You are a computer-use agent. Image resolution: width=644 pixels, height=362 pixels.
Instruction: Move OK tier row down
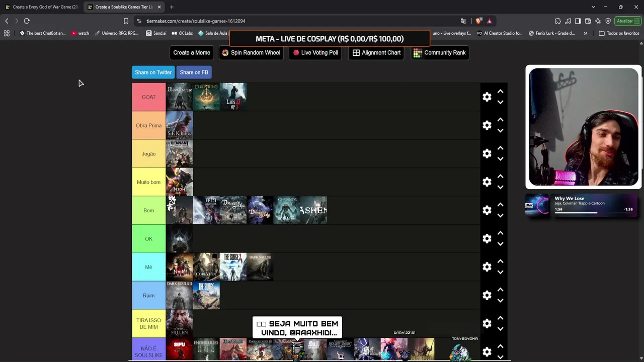pyautogui.click(x=500, y=244)
